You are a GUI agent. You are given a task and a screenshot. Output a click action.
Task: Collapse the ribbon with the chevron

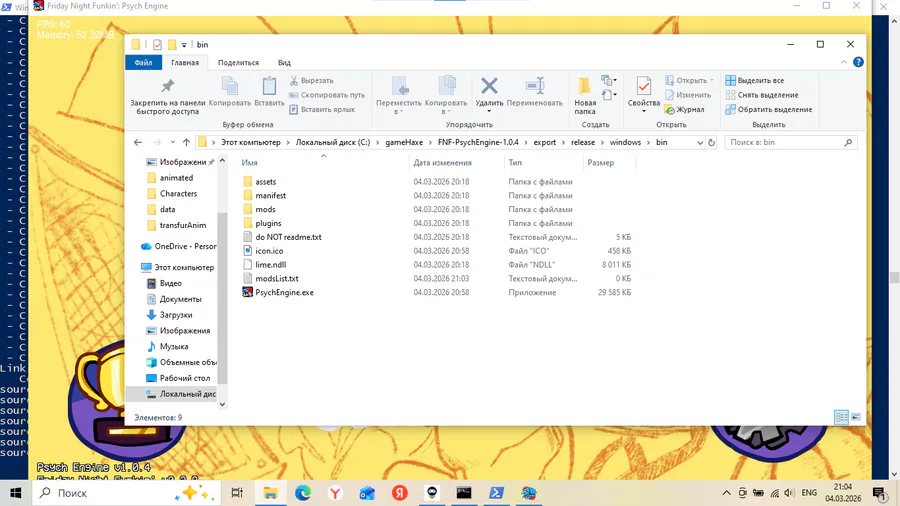click(844, 62)
